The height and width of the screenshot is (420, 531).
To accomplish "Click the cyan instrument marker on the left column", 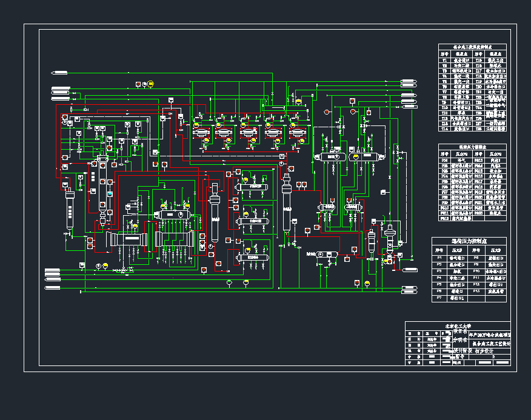I will click(110, 193).
